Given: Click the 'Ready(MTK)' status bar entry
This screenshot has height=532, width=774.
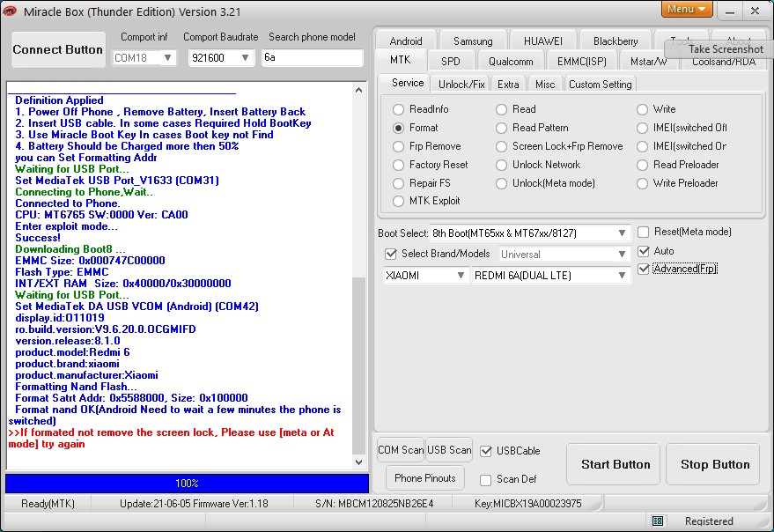Looking at the screenshot, I should pyautogui.click(x=48, y=504).
